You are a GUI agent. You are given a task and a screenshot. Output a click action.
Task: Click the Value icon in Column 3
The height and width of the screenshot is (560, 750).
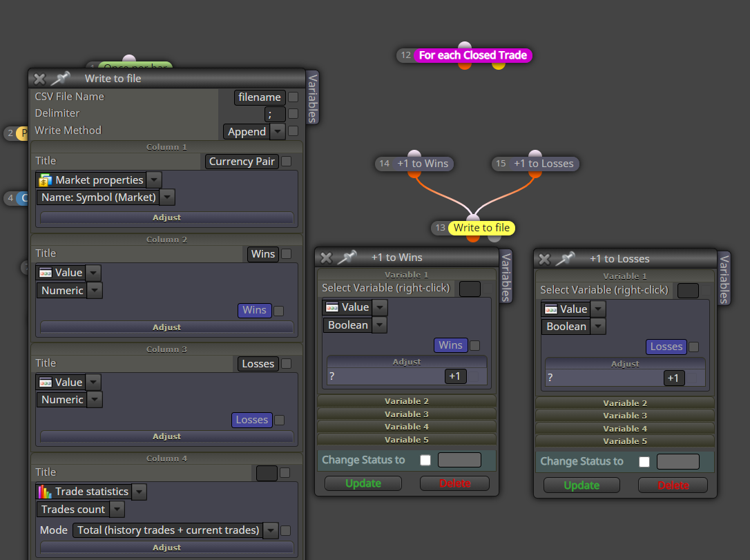pyautogui.click(x=46, y=383)
